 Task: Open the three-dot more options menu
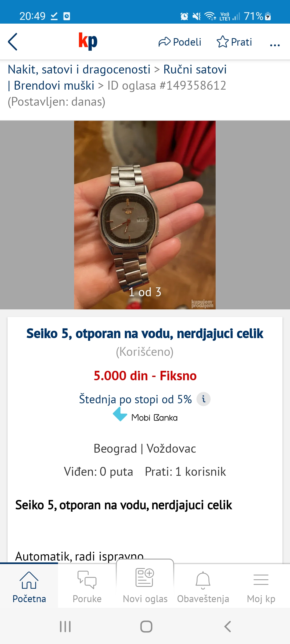tap(275, 45)
